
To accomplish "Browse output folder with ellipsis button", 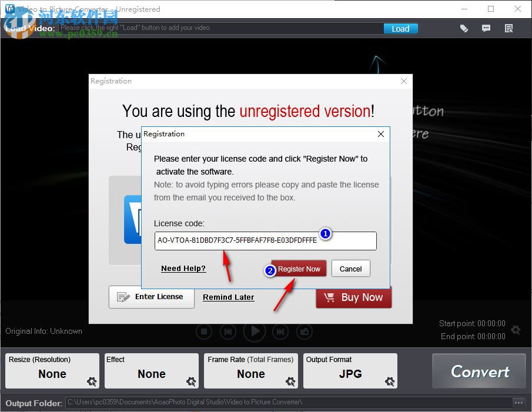I will (x=518, y=403).
